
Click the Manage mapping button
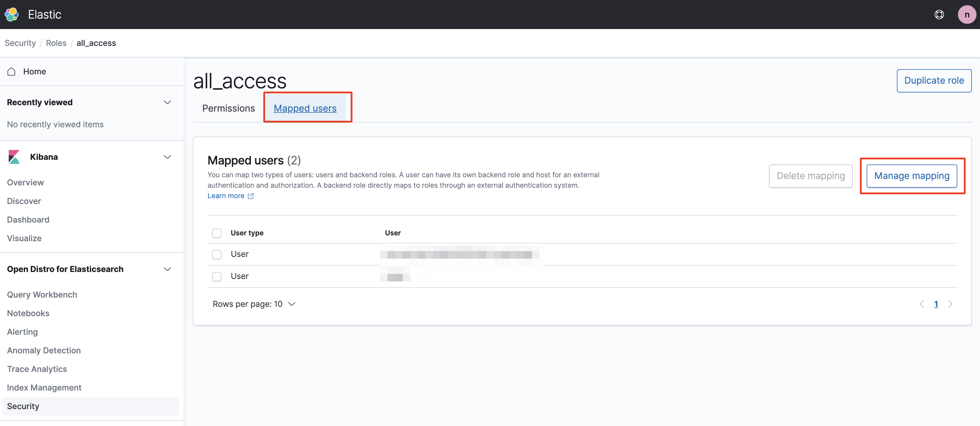pos(911,176)
